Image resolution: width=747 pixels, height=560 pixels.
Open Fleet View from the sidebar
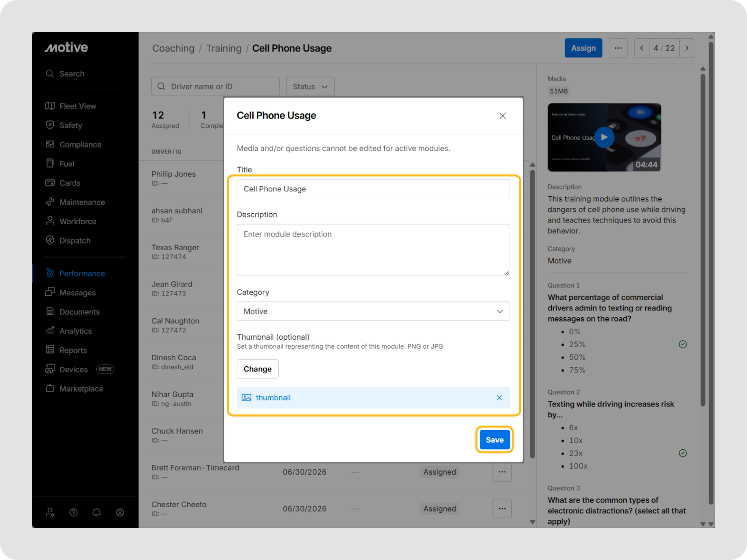click(x=77, y=106)
